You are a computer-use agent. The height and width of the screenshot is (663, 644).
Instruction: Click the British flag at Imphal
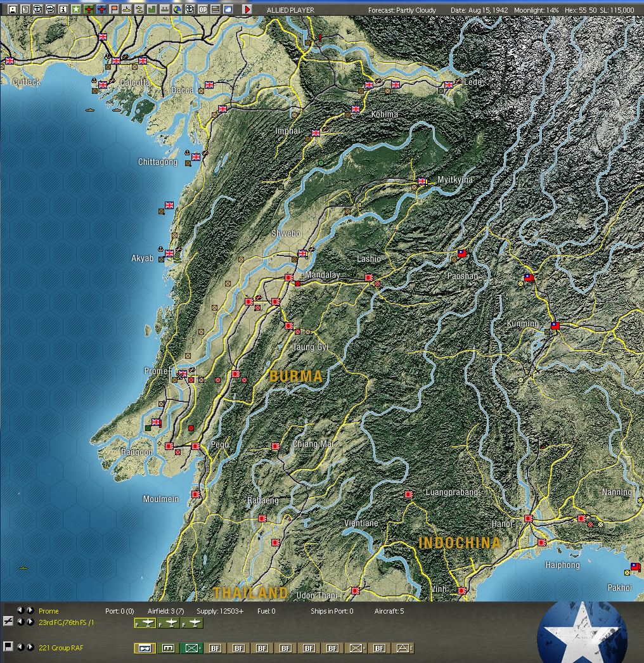(x=316, y=132)
